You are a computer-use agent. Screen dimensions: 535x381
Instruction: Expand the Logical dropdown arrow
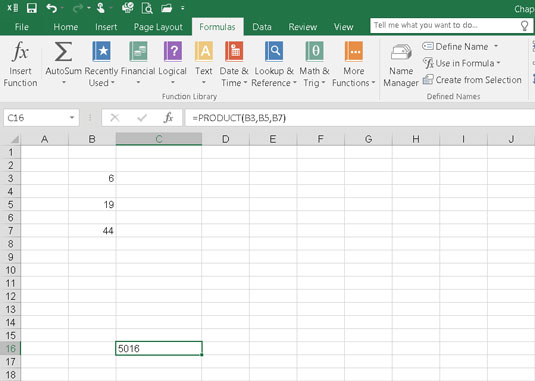tap(173, 83)
